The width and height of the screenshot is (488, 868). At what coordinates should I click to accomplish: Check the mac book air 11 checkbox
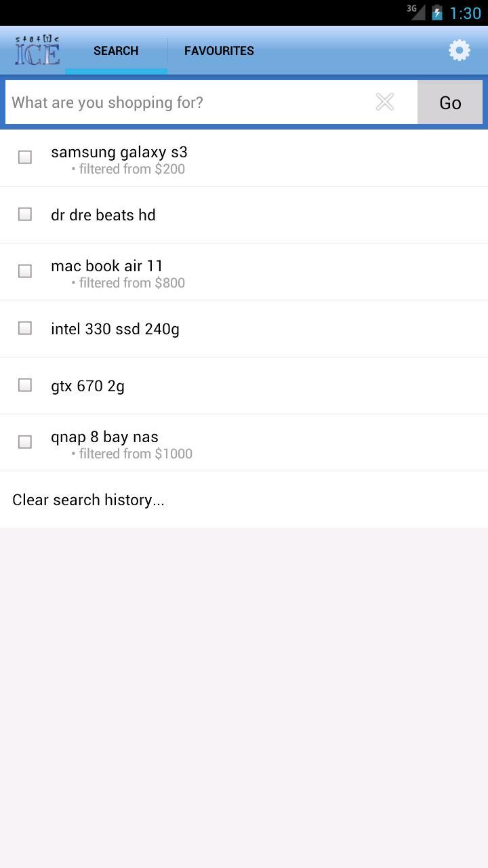[25, 271]
